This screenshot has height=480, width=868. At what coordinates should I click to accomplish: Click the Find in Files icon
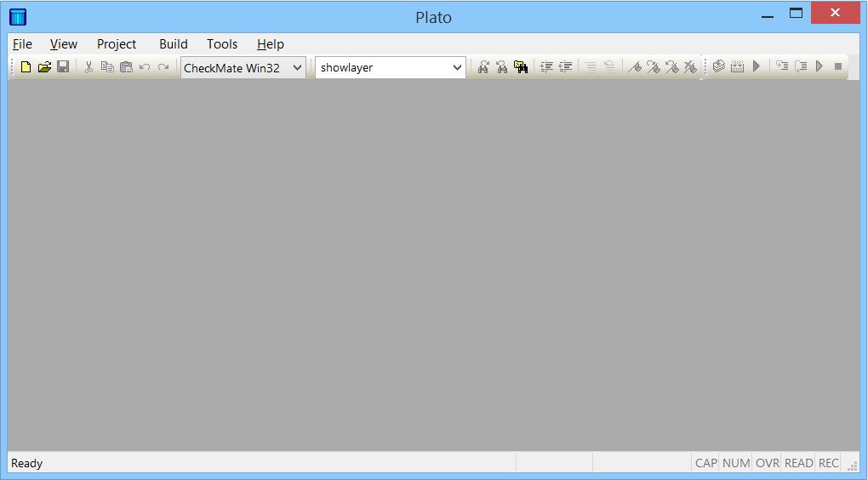point(521,67)
